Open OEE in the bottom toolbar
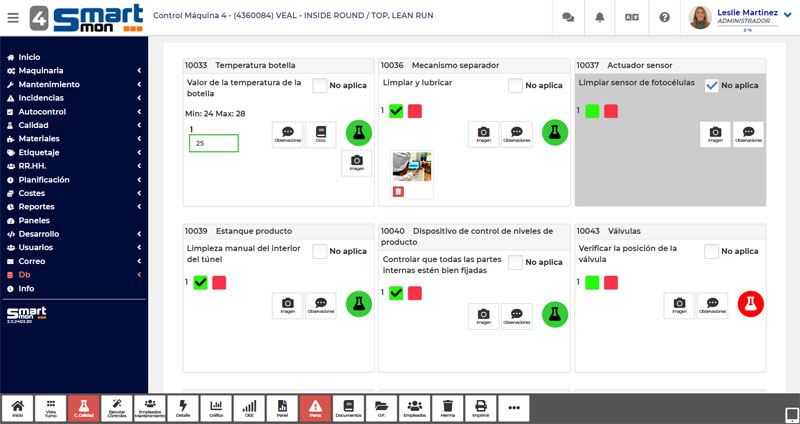This screenshot has width=800, height=424. coord(250,407)
